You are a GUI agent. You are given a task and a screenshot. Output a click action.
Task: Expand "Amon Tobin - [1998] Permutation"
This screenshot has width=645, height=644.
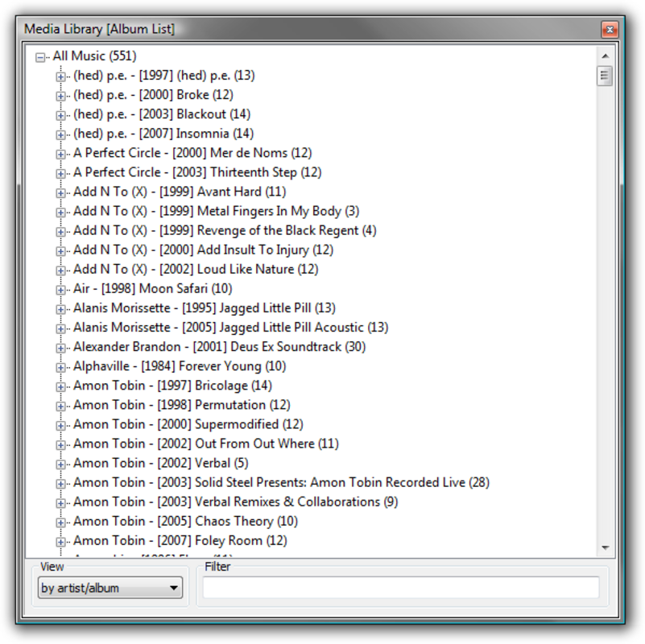60,405
